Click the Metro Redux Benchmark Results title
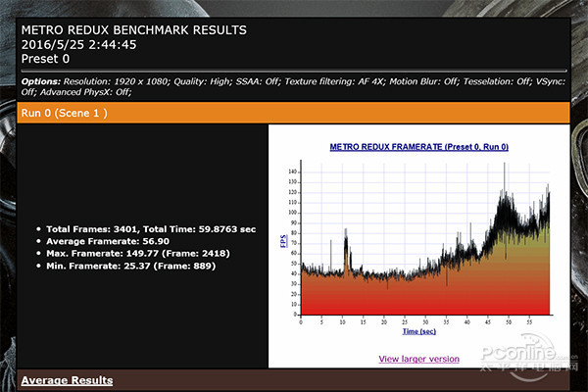This screenshot has width=588, height=392. 133,28
